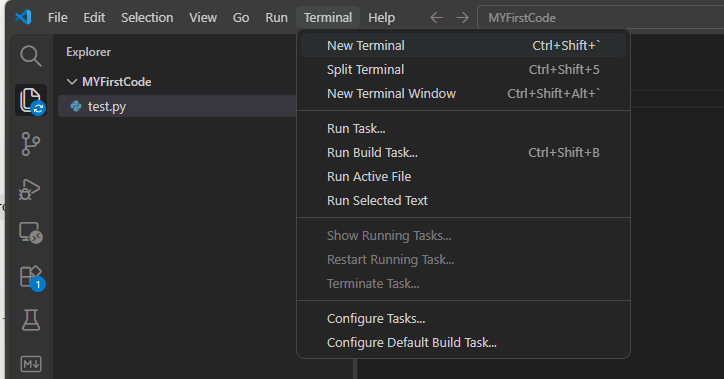Viewport: 724px width, 379px height.
Task: Click Restart Running Task... entry
Action: point(464,259)
